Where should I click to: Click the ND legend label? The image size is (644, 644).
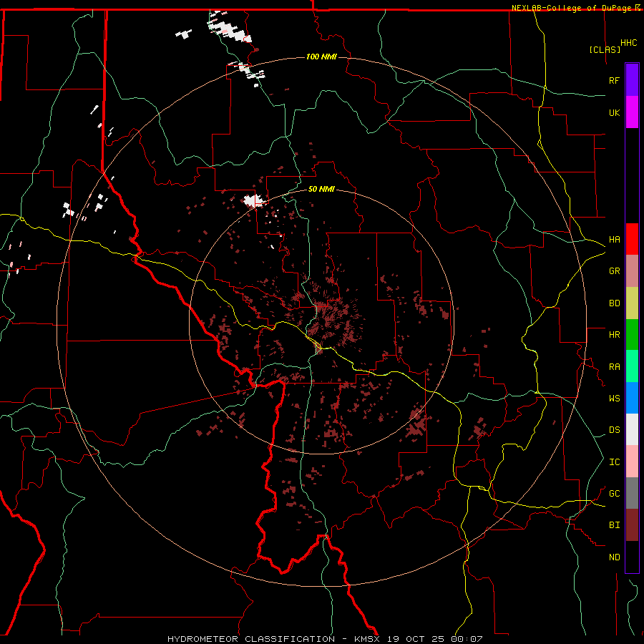(614, 557)
